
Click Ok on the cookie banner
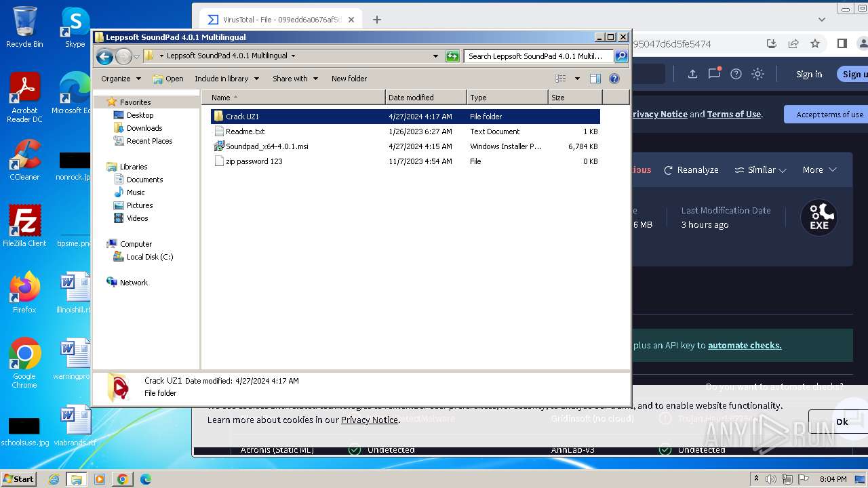point(838,422)
